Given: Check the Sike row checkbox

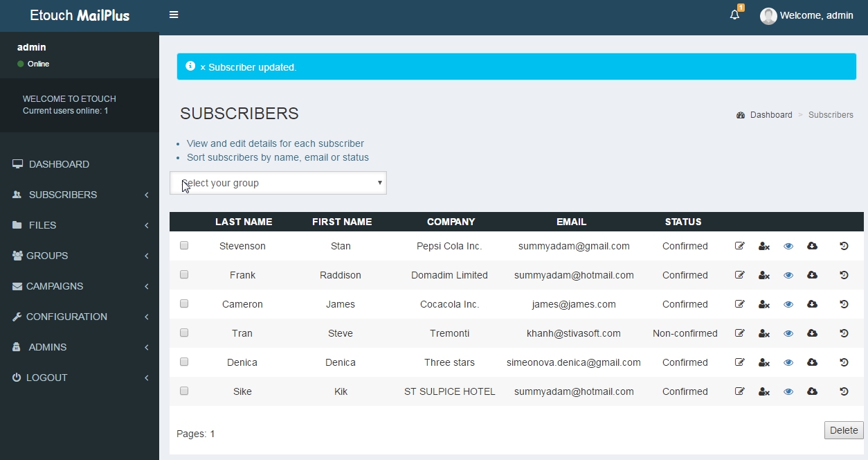Looking at the screenshot, I should [184, 391].
